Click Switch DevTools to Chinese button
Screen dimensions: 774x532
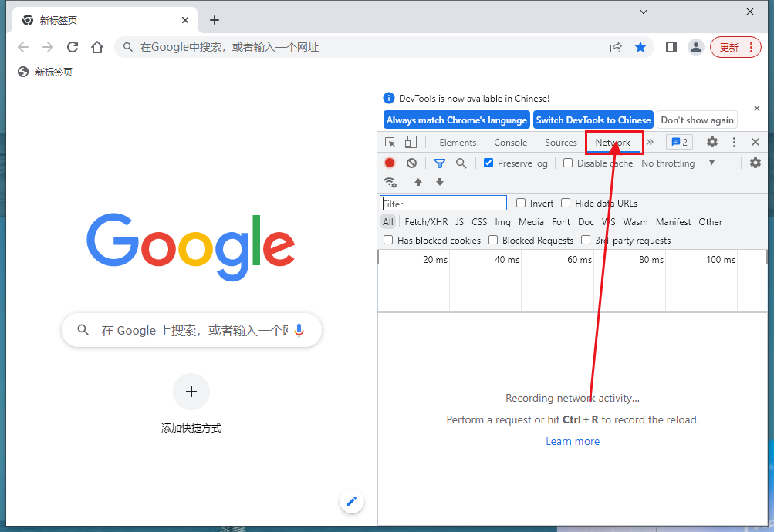pyautogui.click(x=593, y=120)
